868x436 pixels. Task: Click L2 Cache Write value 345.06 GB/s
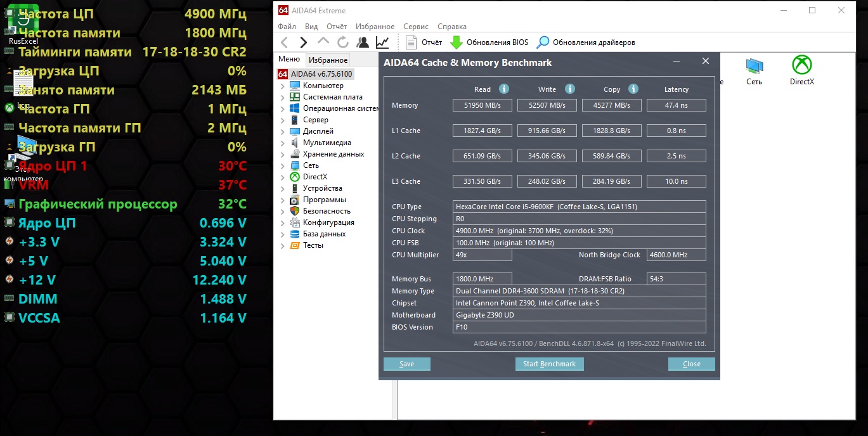pyautogui.click(x=547, y=156)
